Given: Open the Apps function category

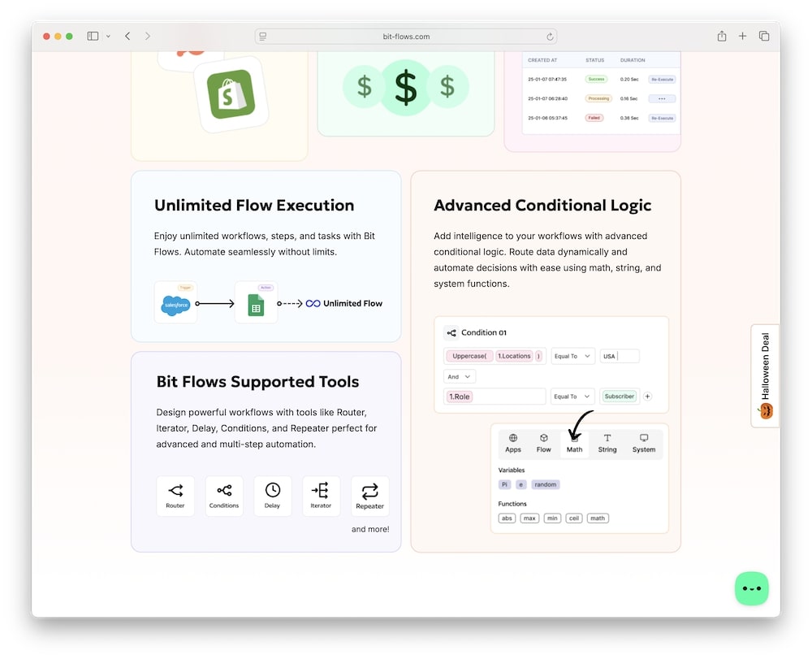Looking at the screenshot, I should pos(512,444).
